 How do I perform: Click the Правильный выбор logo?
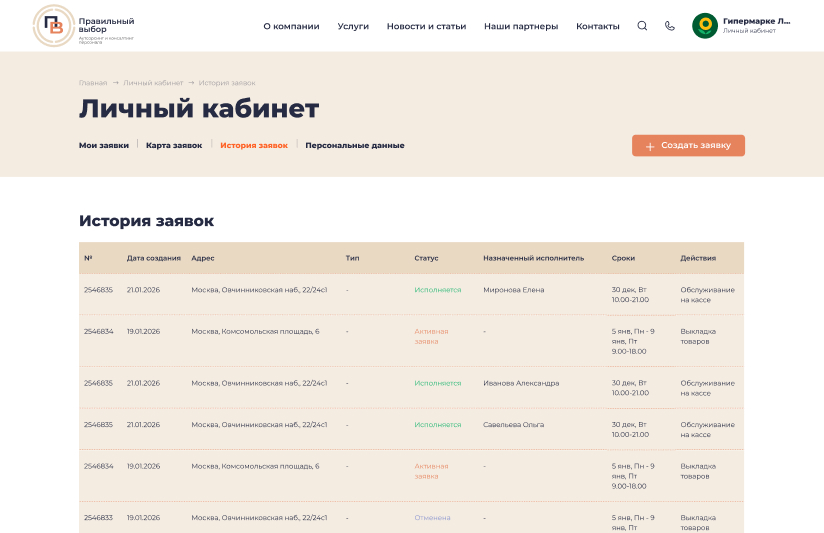tap(84, 26)
